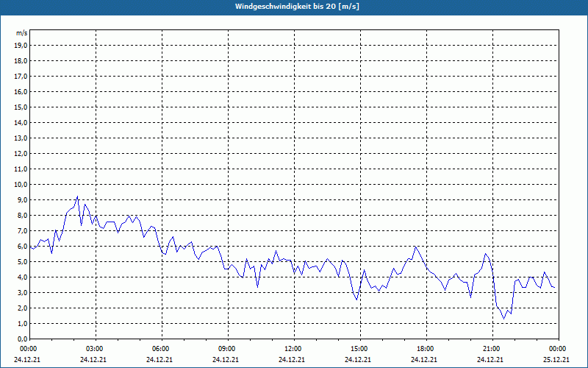588x368 pixels.
Task: Click the 7,0 y-axis value
Action: 23,231
